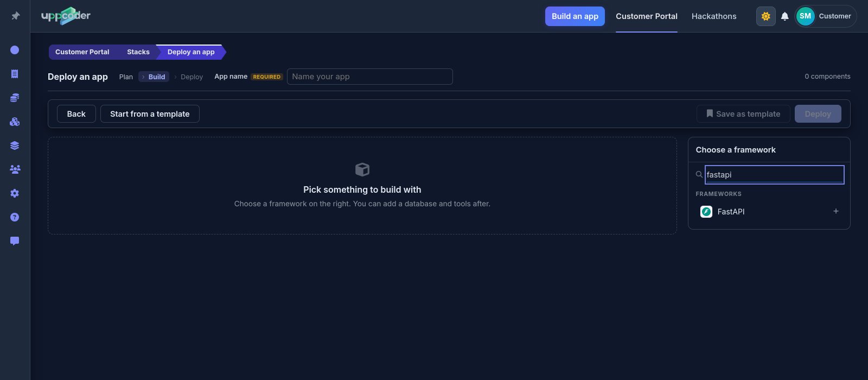Open the chat bubble icon in sidebar
Screen dimensions: 868x380
click(x=15, y=241)
